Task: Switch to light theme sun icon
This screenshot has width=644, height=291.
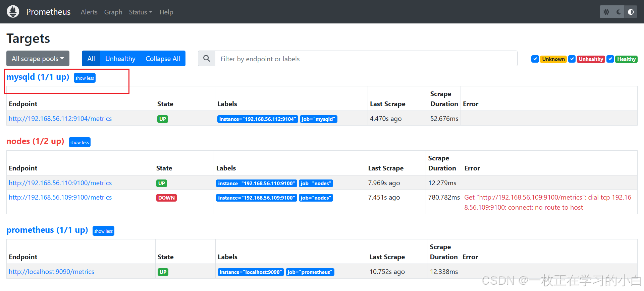Action: coord(606,12)
